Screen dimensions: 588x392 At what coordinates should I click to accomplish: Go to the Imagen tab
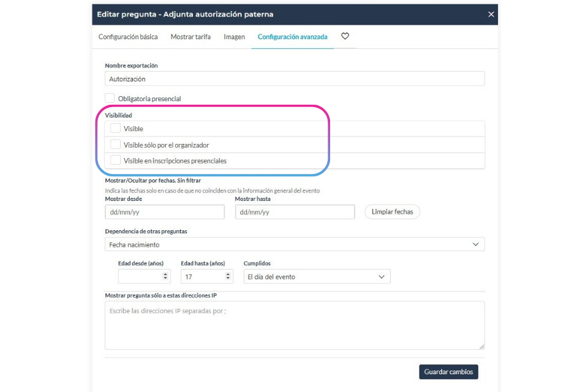(234, 37)
